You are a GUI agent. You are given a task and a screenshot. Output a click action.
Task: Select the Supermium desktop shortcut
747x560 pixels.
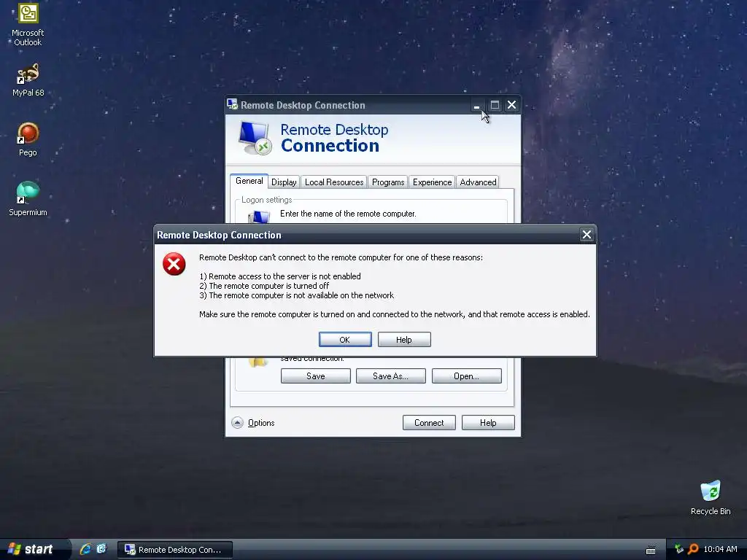pos(28,198)
